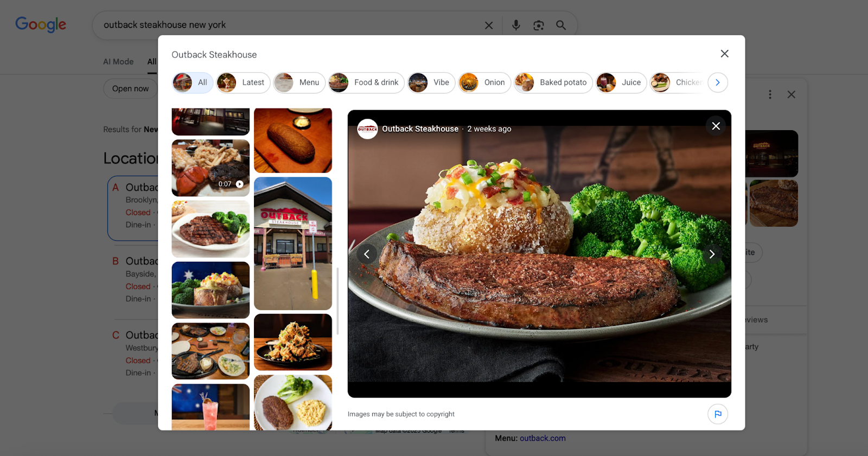Viewport: 868px width, 456px height.
Task: Go to the next photo
Action: pyautogui.click(x=712, y=254)
